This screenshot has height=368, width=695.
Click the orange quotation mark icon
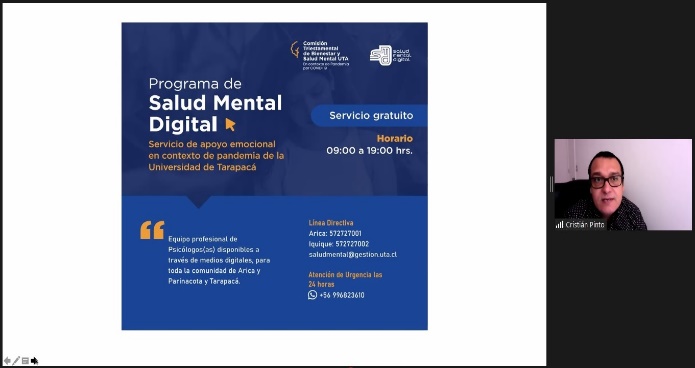pos(152,230)
